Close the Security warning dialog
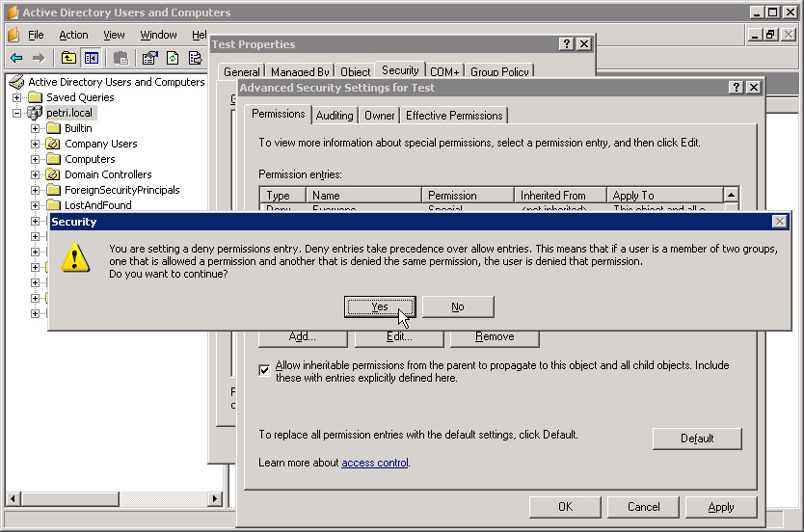 [x=779, y=222]
